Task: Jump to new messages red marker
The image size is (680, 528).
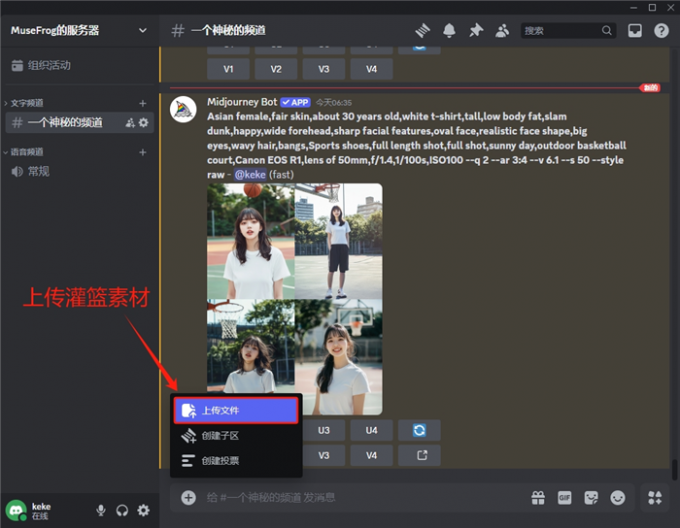Action: coord(650,88)
